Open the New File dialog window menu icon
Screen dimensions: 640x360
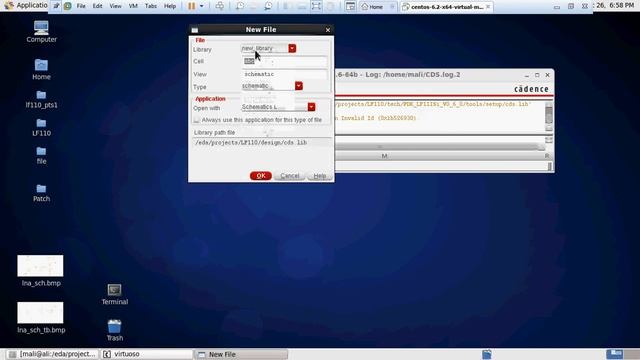pos(195,30)
